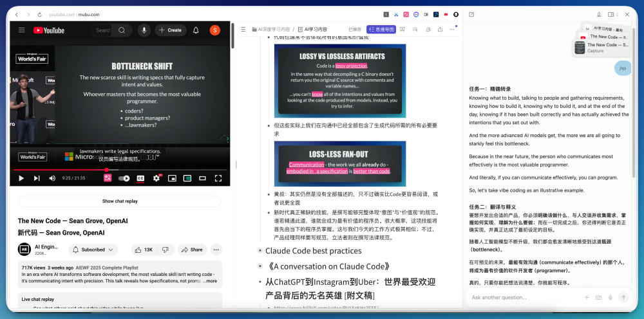This screenshot has height=319, width=644.
Task: Open the Capture attachment card
Action: click(601, 48)
